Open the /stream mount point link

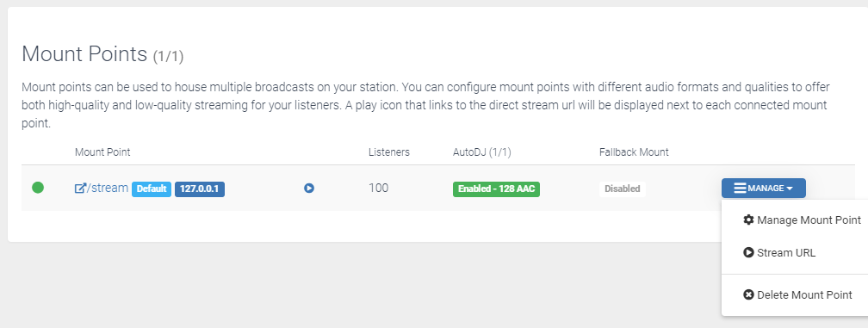click(x=102, y=188)
